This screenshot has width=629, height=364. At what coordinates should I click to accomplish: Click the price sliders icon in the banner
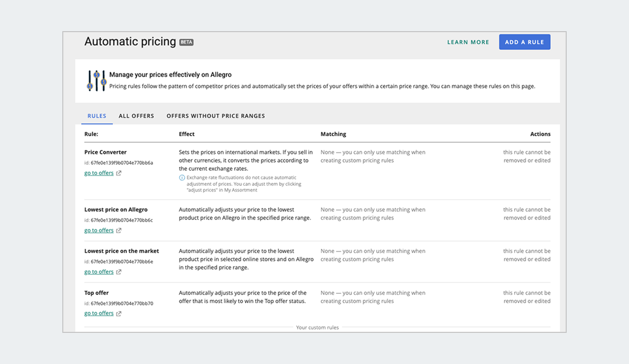pyautogui.click(x=97, y=81)
